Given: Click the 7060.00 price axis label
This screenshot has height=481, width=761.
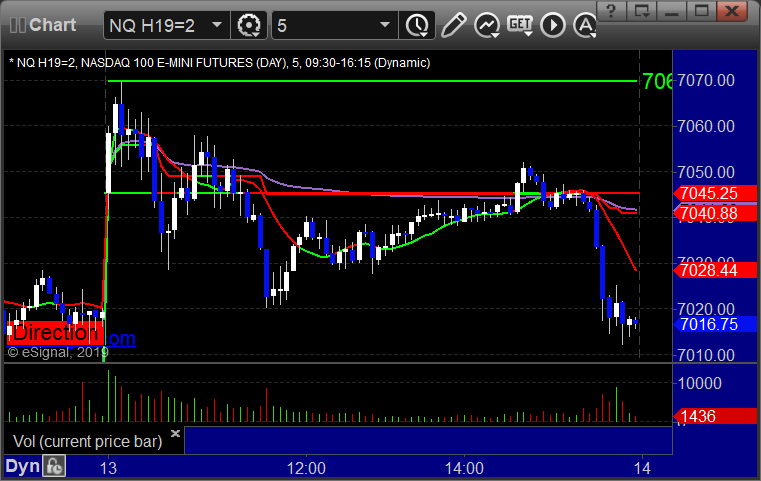Looking at the screenshot, I should tap(706, 126).
